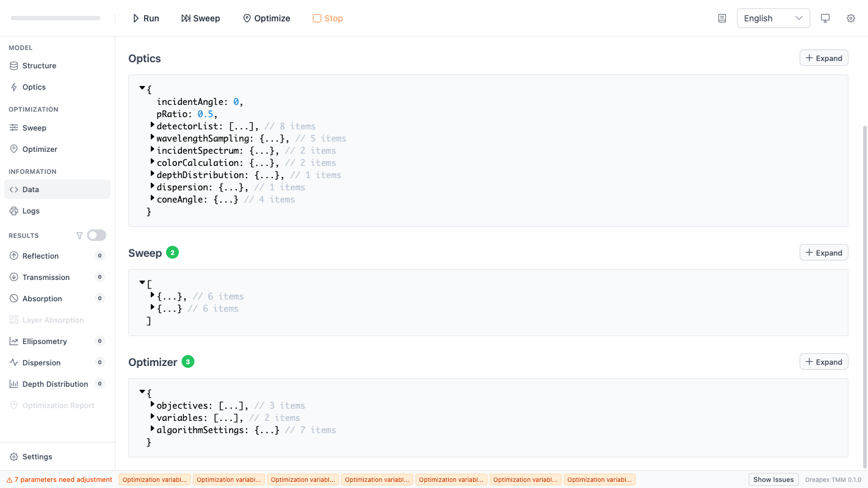Click the Show Issues button
The width and height of the screenshot is (868, 488).
(x=773, y=479)
